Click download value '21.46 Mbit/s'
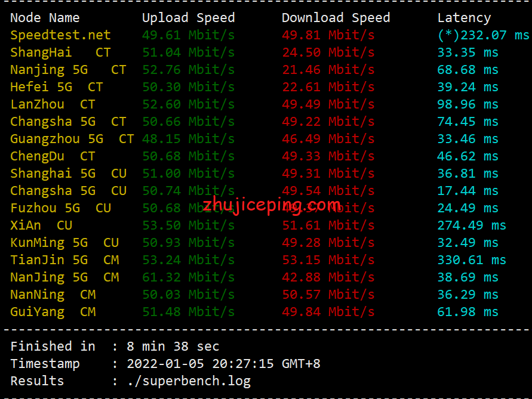 click(x=328, y=70)
